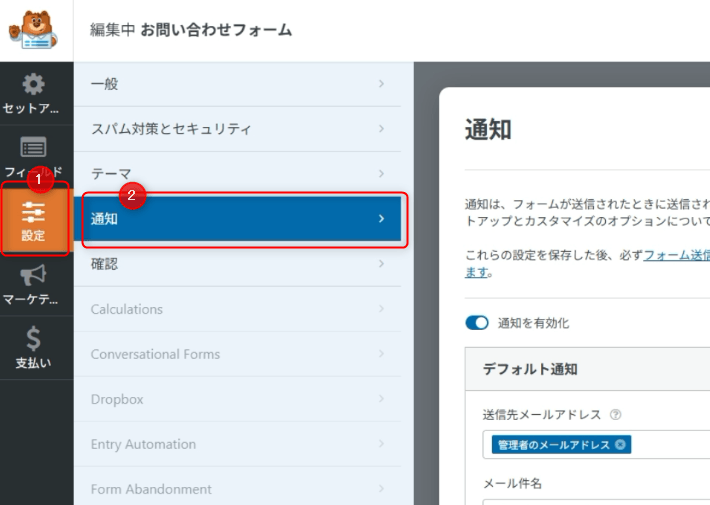Expand the Calculations row chevron
The width and height of the screenshot is (710, 505).
(x=381, y=309)
